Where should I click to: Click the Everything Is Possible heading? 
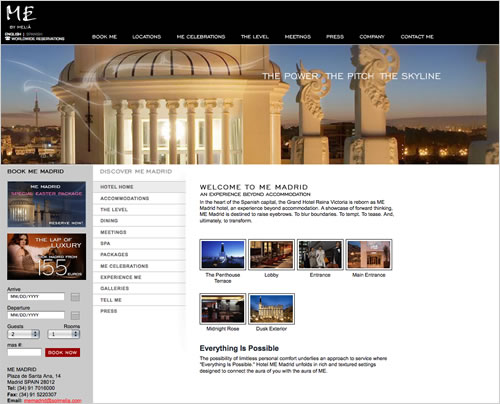[239, 348]
